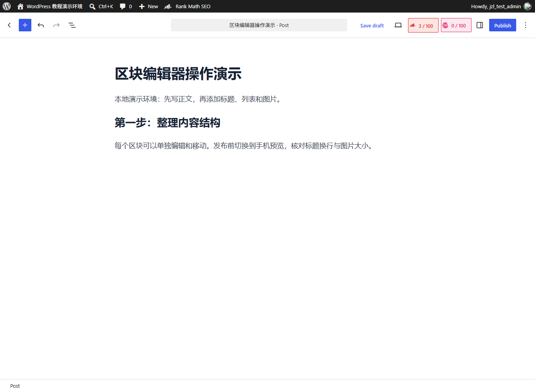Image resolution: width=535 pixels, height=392 pixels.
Task: Open command palette from post title bar
Action: coord(259,25)
